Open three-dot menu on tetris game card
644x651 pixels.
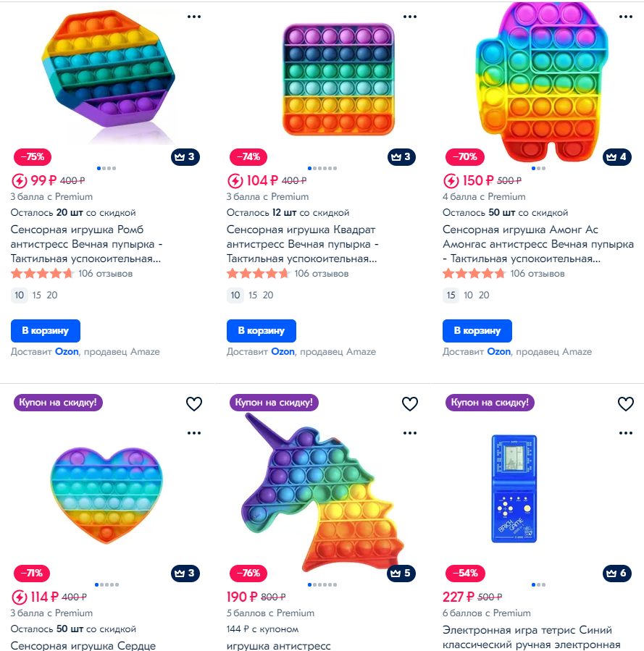point(626,433)
